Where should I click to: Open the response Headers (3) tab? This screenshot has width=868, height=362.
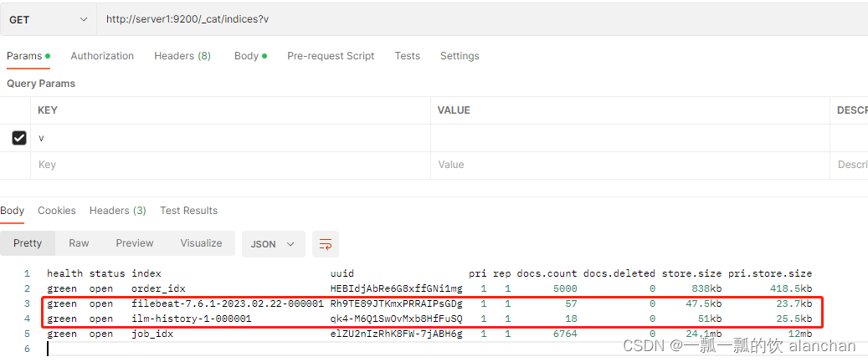117,211
